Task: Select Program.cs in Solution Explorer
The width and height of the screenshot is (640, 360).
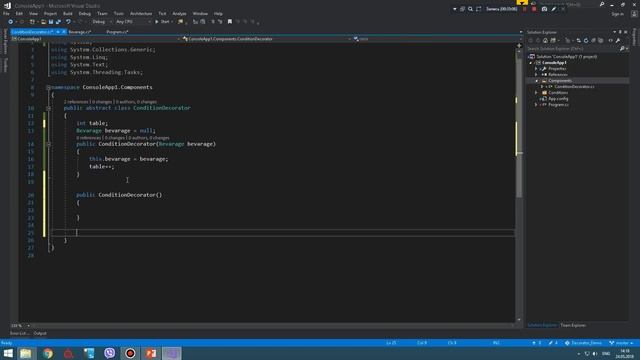Action: pyautogui.click(x=558, y=105)
